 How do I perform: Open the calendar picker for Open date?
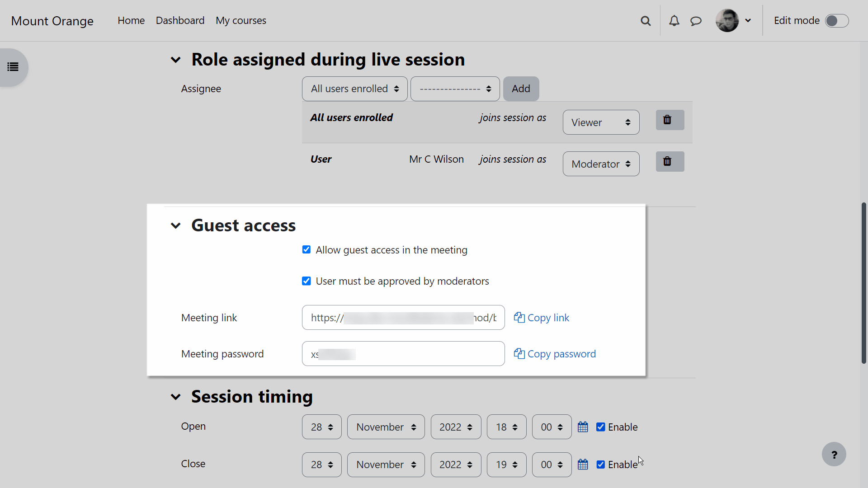pyautogui.click(x=583, y=427)
